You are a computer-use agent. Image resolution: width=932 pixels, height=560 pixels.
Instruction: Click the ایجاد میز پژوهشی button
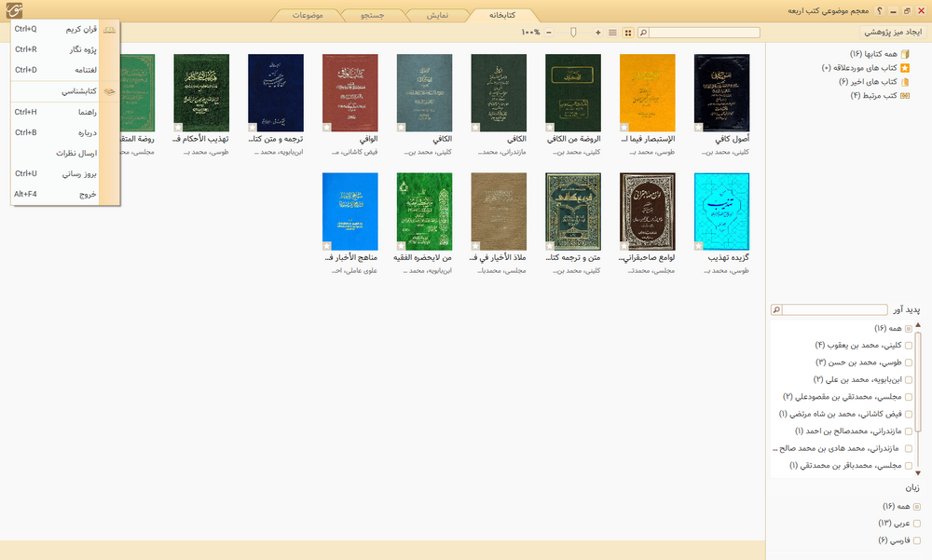[x=893, y=32]
